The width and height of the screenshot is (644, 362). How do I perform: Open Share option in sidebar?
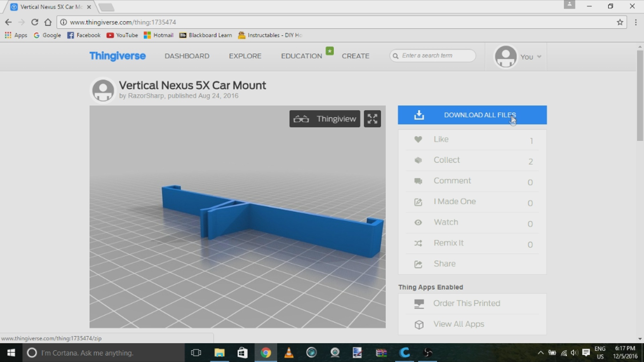pos(444,264)
